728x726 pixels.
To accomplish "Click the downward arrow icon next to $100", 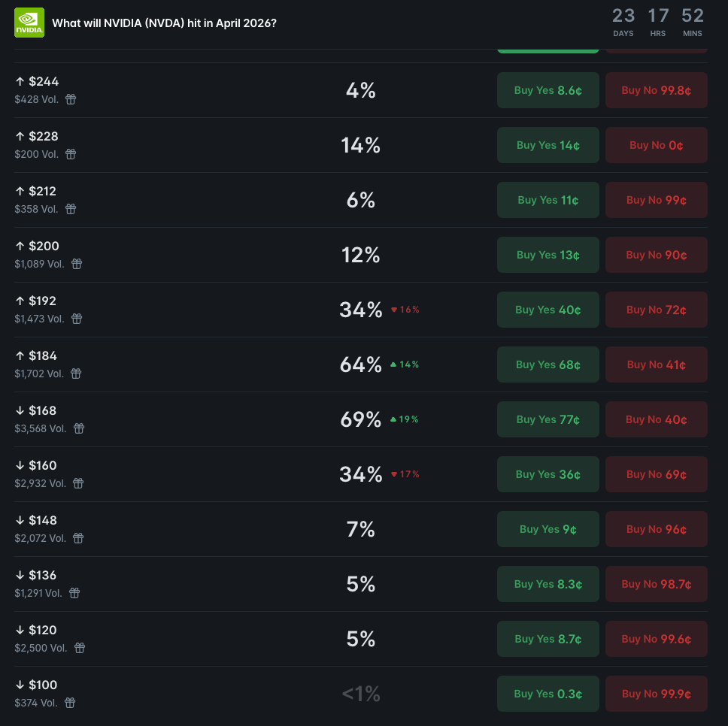I will 20,685.
